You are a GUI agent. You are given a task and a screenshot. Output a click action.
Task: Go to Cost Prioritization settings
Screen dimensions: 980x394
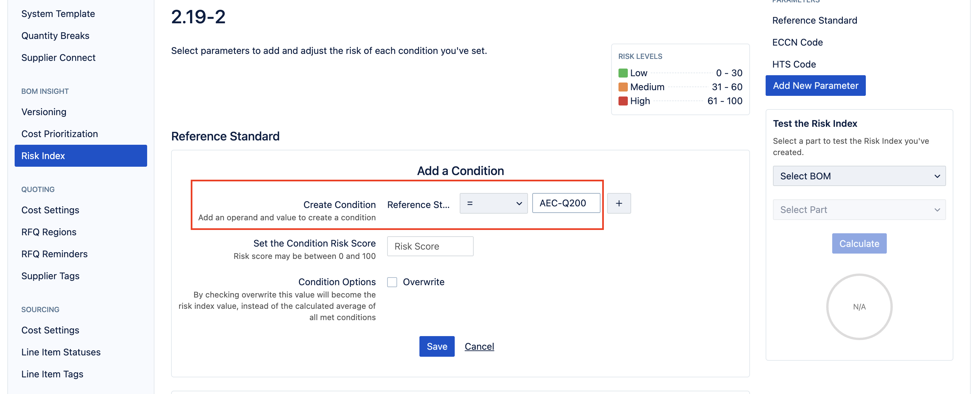point(60,134)
